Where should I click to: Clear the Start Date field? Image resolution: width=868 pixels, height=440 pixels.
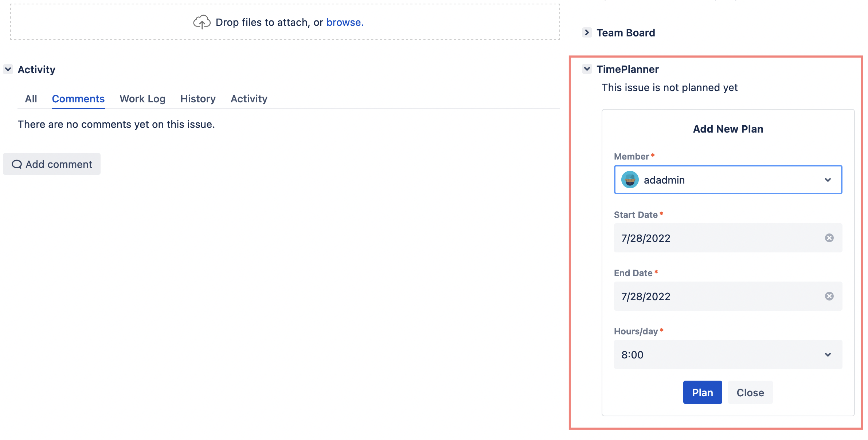829,238
